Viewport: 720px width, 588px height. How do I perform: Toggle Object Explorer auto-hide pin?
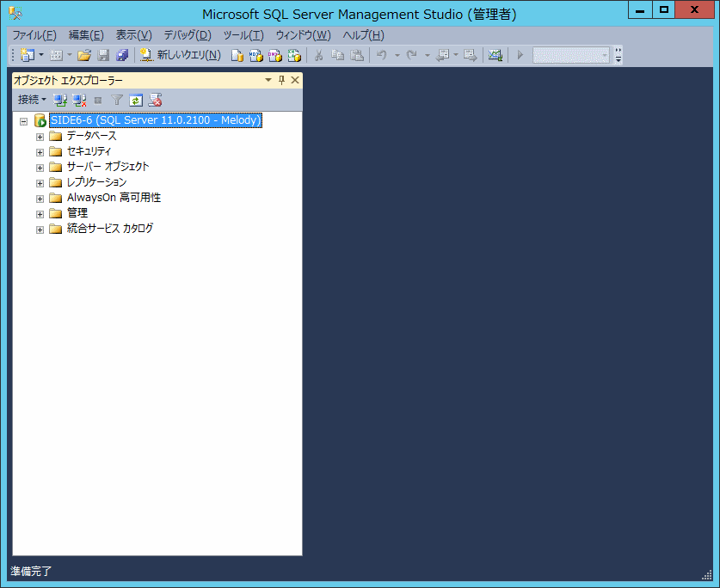point(281,80)
